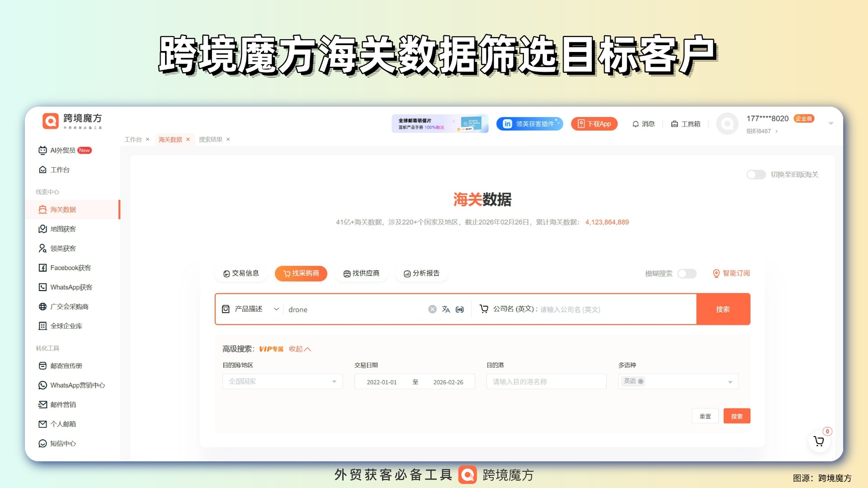Expand the 全部国家 country selector

(334, 381)
